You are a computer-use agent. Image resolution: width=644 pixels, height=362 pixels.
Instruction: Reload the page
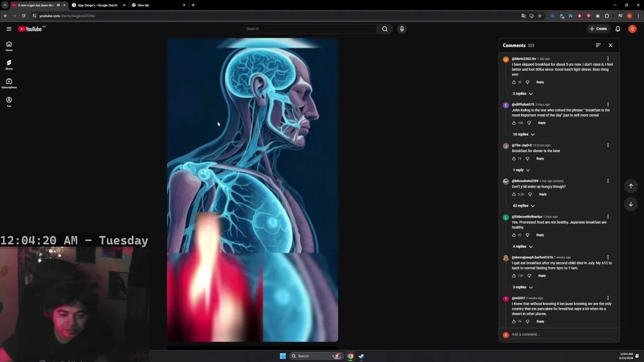tap(23, 16)
